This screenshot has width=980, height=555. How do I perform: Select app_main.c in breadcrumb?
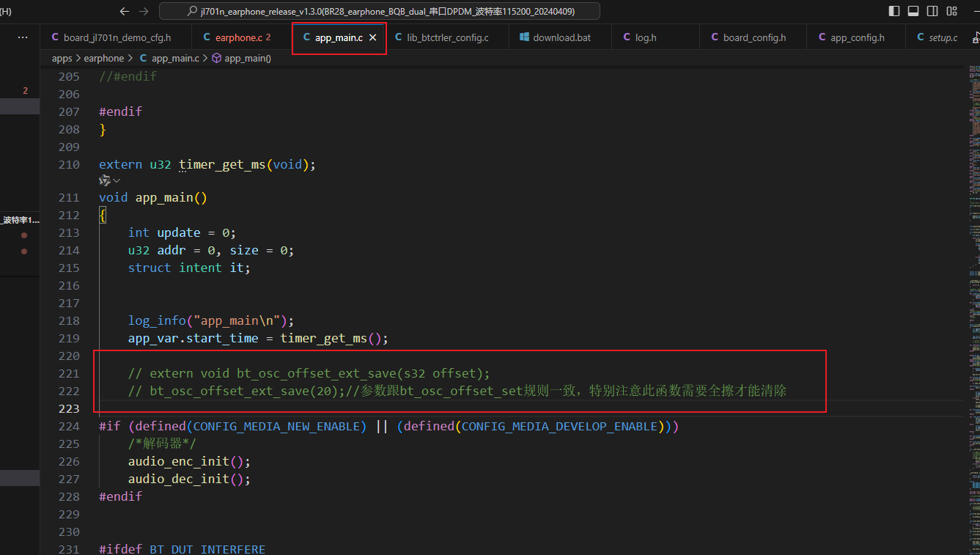pos(175,58)
